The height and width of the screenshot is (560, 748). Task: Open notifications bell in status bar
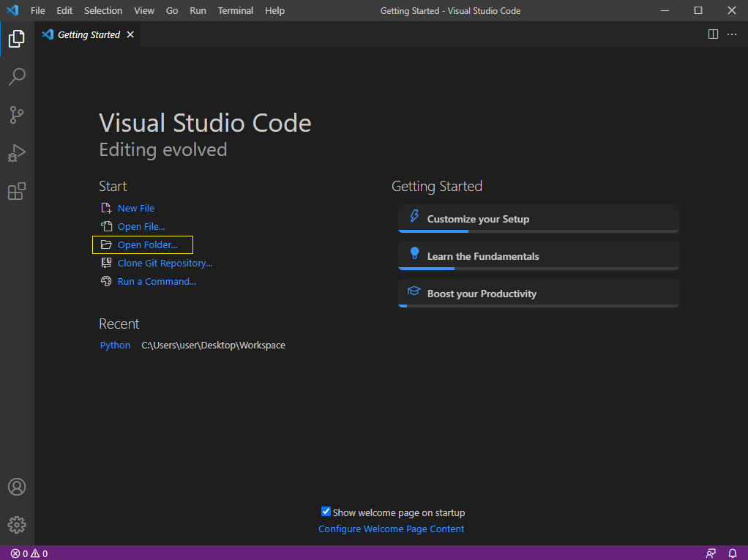[x=733, y=553]
